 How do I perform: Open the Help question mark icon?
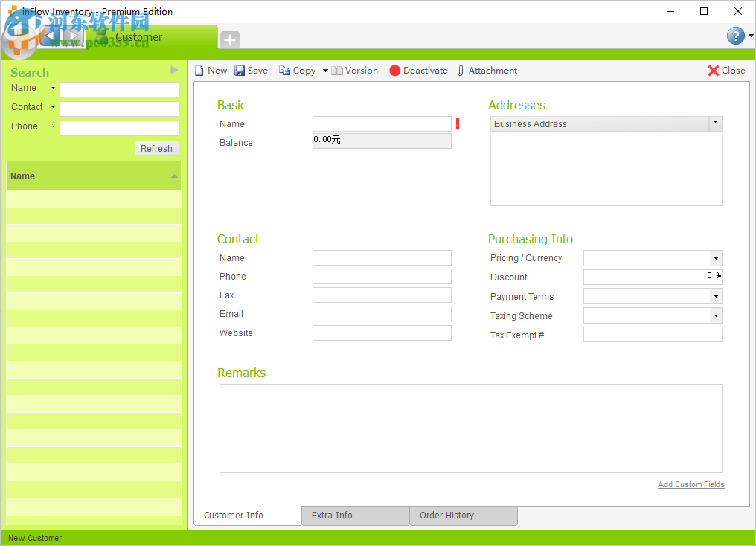tap(735, 36)
